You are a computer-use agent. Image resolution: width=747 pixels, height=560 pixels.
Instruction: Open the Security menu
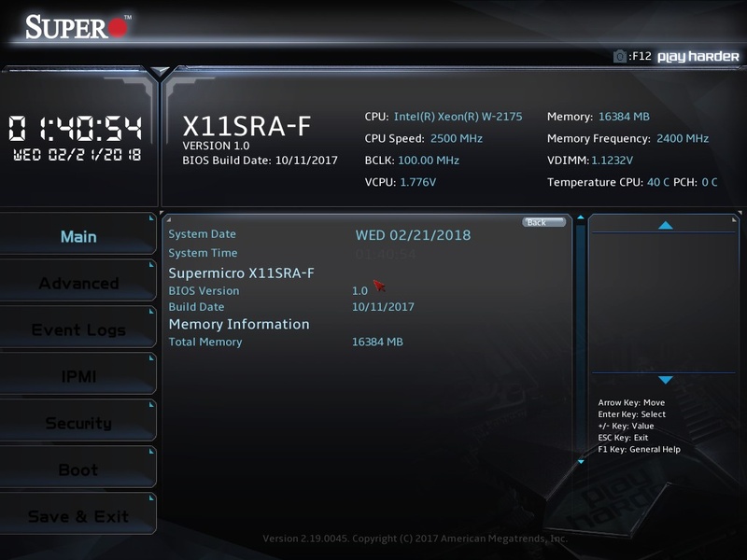(x=78, y=421)
